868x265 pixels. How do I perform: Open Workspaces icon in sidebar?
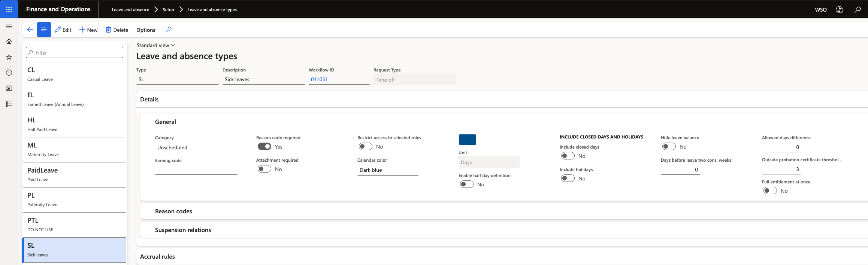(x=9, y=88)
